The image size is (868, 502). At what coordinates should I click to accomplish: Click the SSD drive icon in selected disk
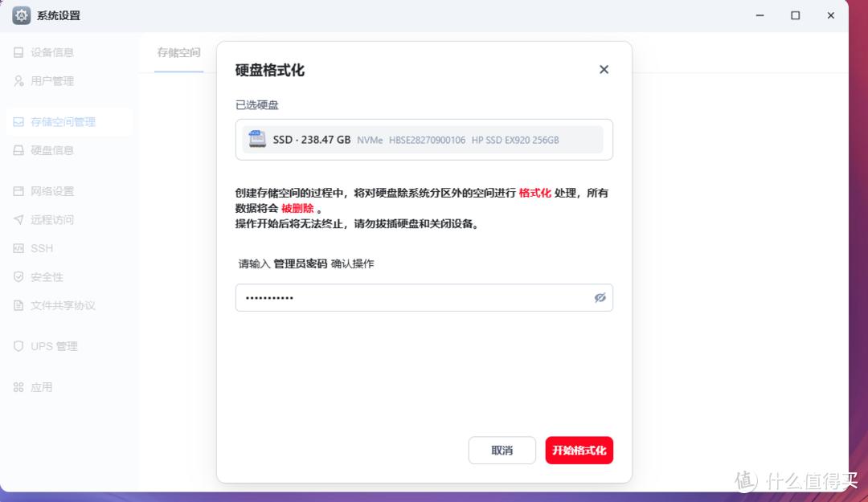click(257, 139)
